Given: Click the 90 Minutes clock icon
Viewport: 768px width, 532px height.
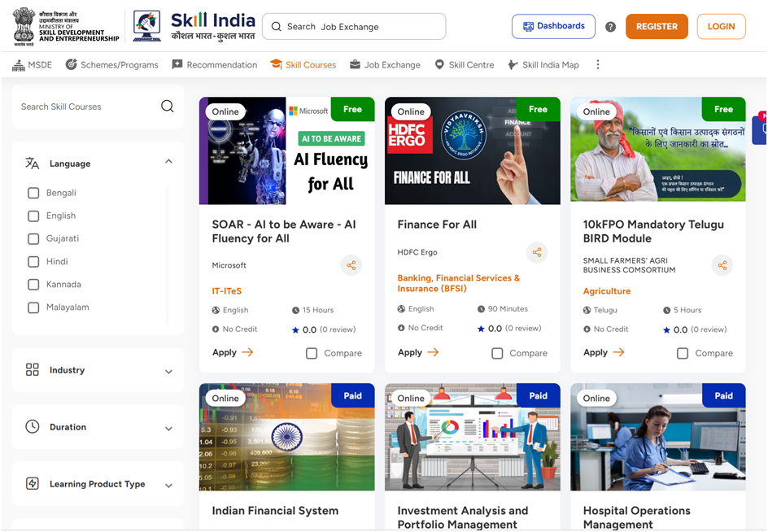Looking at the screenshot, I should coord(481,309).
